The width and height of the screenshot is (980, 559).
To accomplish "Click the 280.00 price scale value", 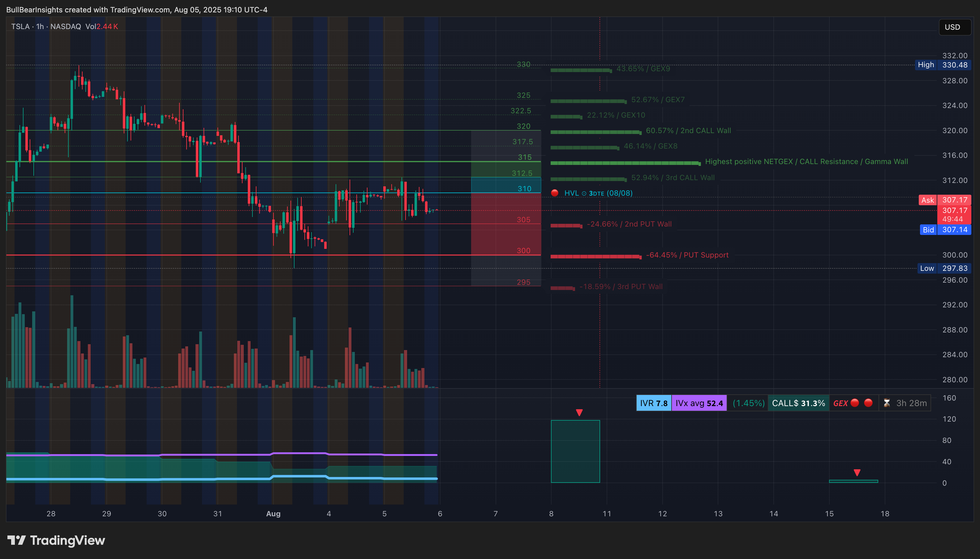I will [x=955, y=380].
